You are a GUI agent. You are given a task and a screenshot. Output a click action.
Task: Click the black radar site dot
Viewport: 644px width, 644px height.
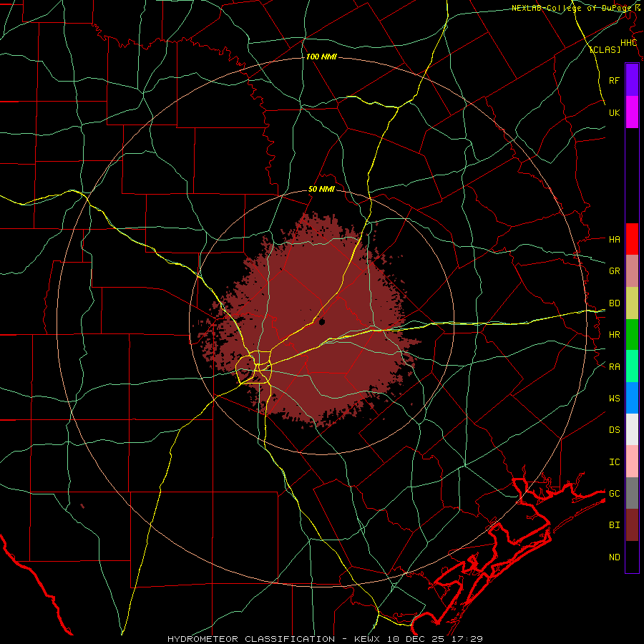tap(322, 321)
